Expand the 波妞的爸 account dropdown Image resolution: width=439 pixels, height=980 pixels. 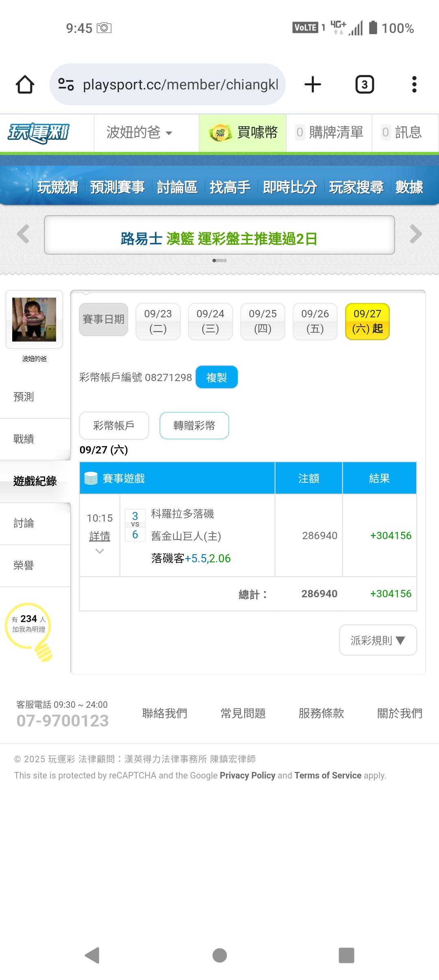139,133
